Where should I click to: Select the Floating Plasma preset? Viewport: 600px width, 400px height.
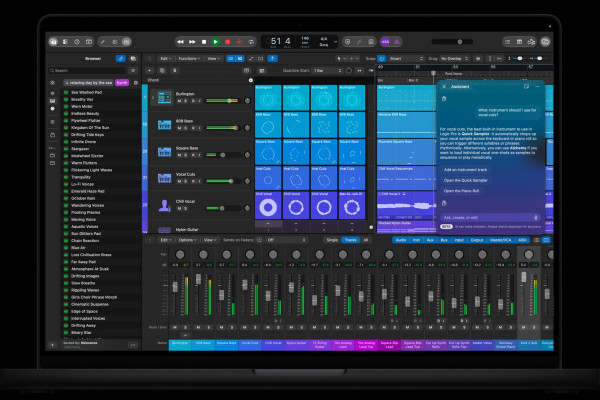85,212
